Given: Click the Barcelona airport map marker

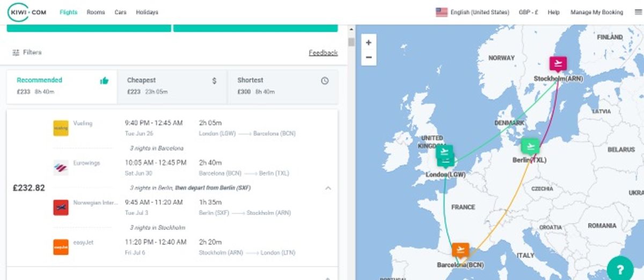Looking at the screenshot, I should (460, 250).
